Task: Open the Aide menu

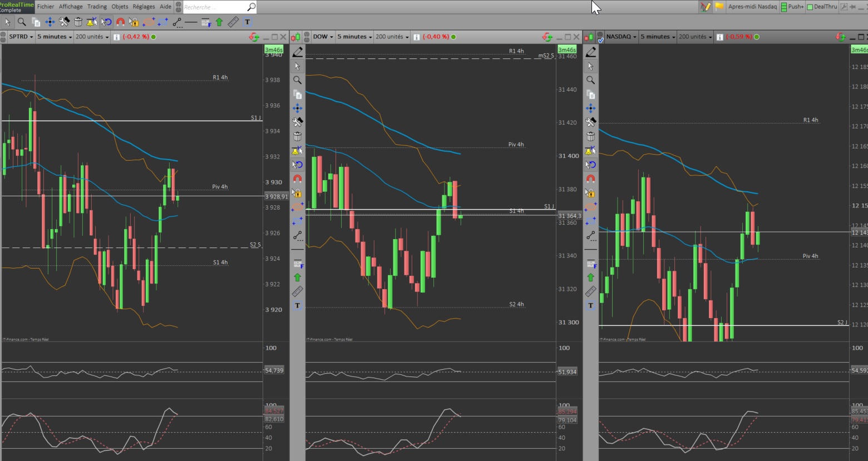Action: 165,7
